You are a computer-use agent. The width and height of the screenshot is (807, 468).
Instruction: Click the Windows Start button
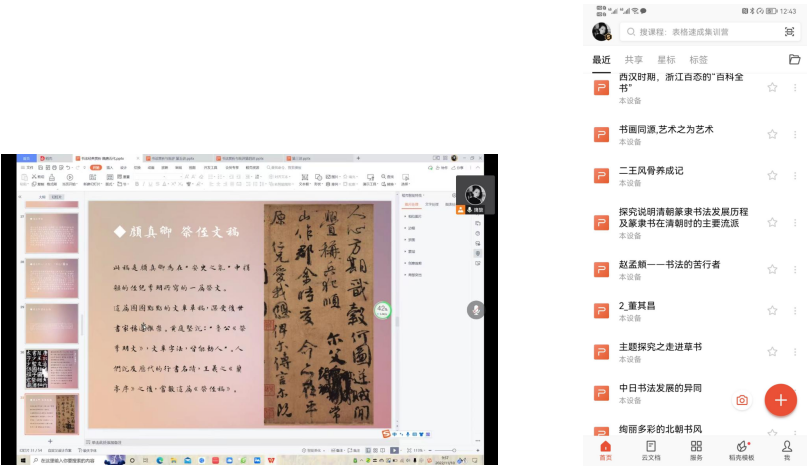23,460
